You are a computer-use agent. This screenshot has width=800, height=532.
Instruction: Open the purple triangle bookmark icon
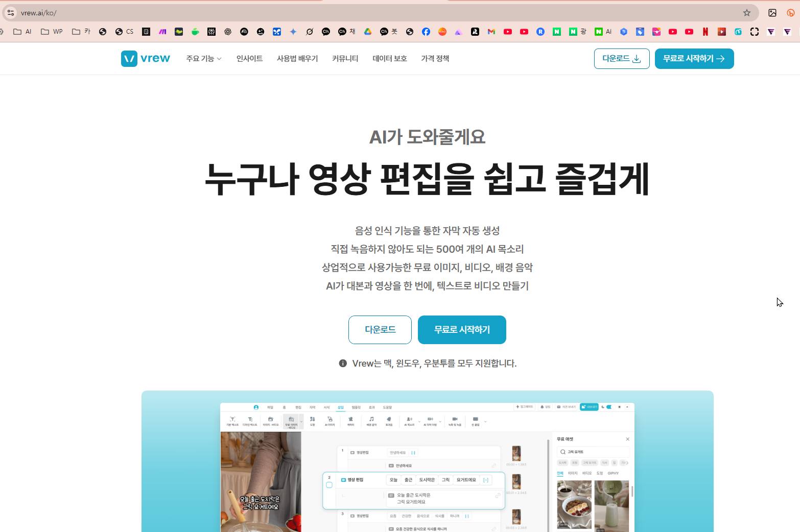coord(458,32)
